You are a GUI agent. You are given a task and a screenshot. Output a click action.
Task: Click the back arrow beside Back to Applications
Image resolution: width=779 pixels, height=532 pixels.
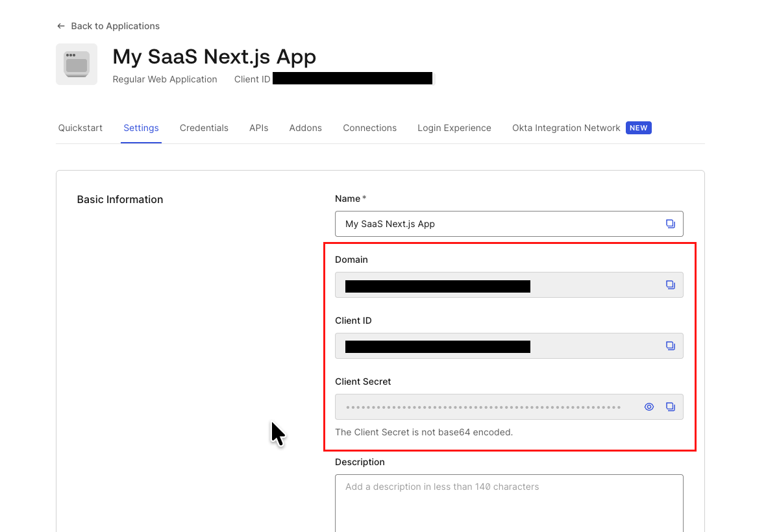click(x=60, y=25)
